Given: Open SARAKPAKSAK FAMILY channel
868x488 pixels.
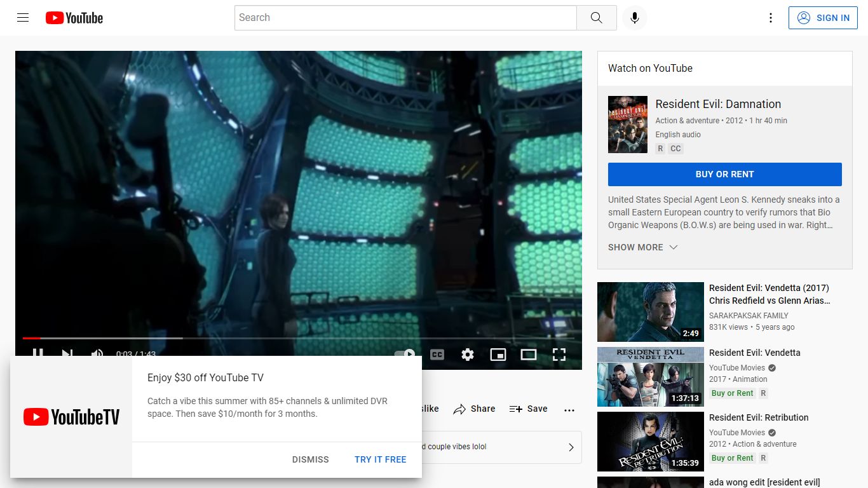Looking at the screenshot, I should click(749, 316).
